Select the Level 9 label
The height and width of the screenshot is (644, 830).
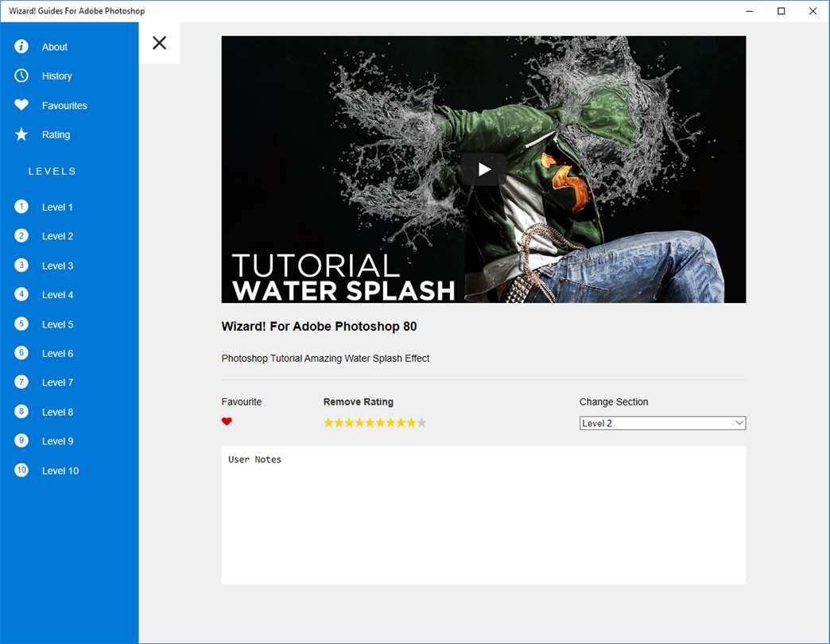[57, 441]
